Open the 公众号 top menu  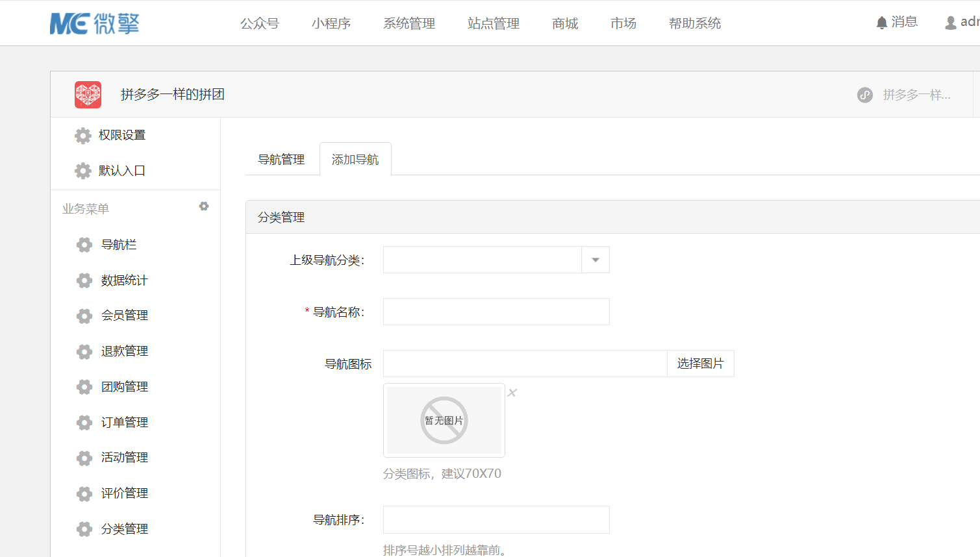tap(260, 23)
